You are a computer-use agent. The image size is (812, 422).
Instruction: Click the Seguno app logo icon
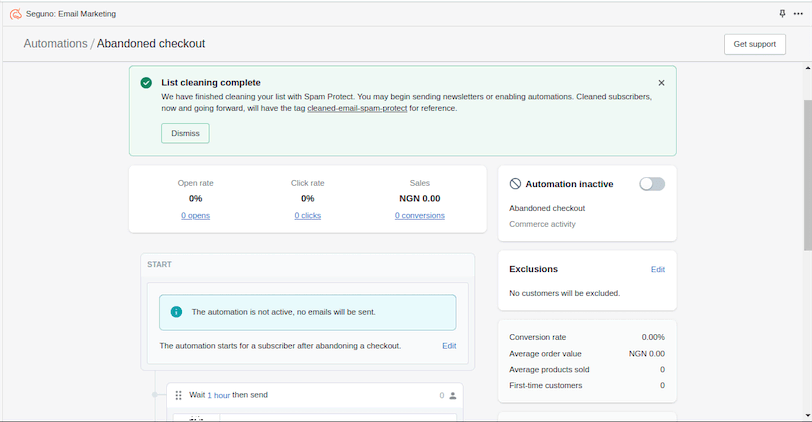pyautogui.click(x=16, y=14)
